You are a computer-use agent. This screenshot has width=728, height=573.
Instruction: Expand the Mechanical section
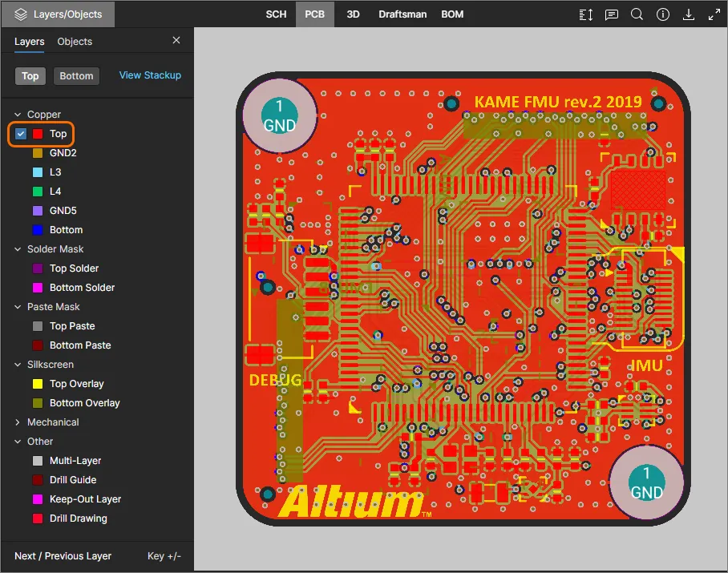click(18, 422)
